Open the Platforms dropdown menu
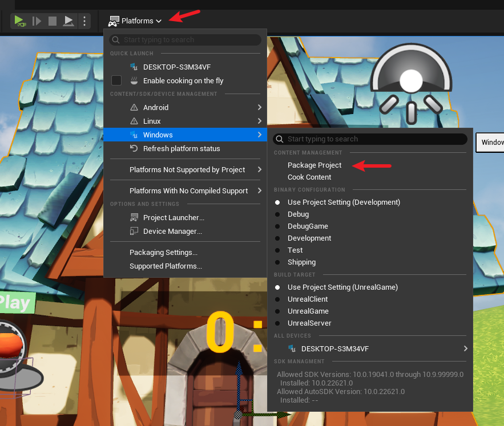The height and width of the screenshot is (426, 504). (135, 21)
